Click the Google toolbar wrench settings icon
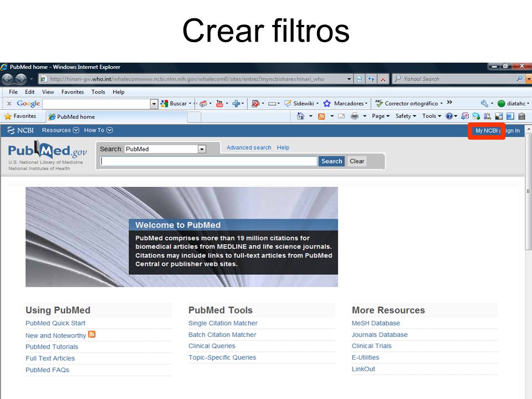This screenshot has width=532, height=399. (484, 104)
